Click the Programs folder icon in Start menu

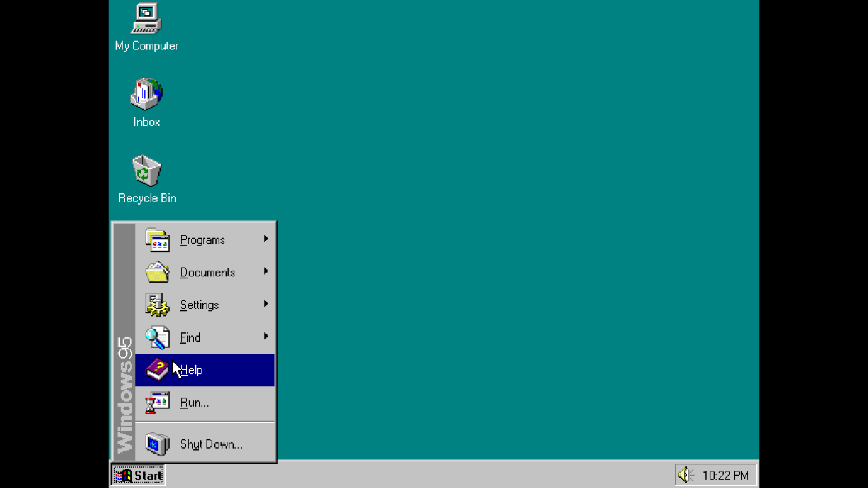[x=157, y=240]
